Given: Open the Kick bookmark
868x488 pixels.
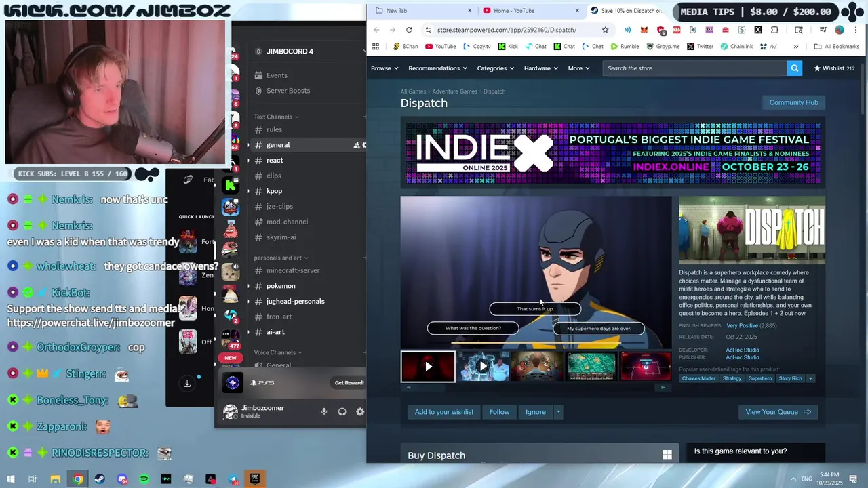Looking at the screenshot, I should click(507, 47).
